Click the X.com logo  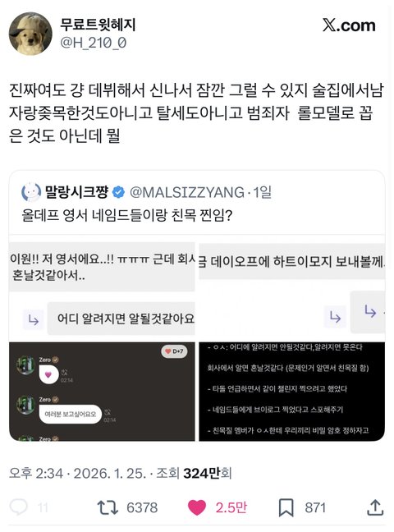click(x=349, y=25)
